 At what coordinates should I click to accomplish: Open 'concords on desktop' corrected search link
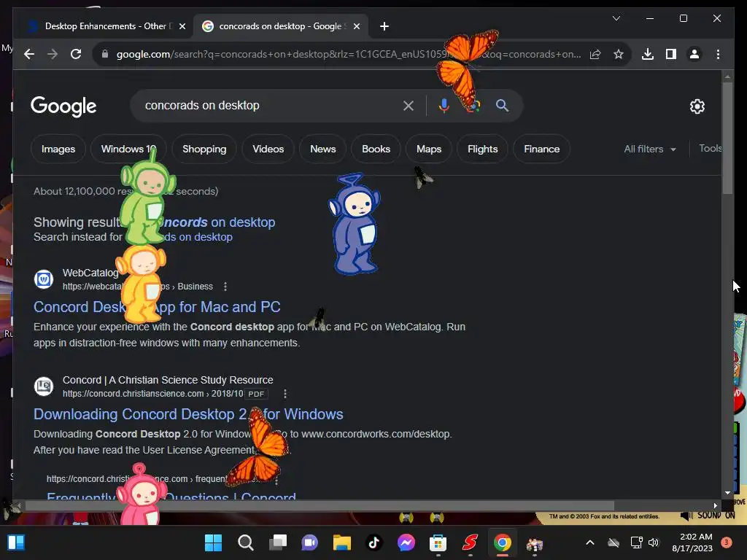[x=217, y=222]
